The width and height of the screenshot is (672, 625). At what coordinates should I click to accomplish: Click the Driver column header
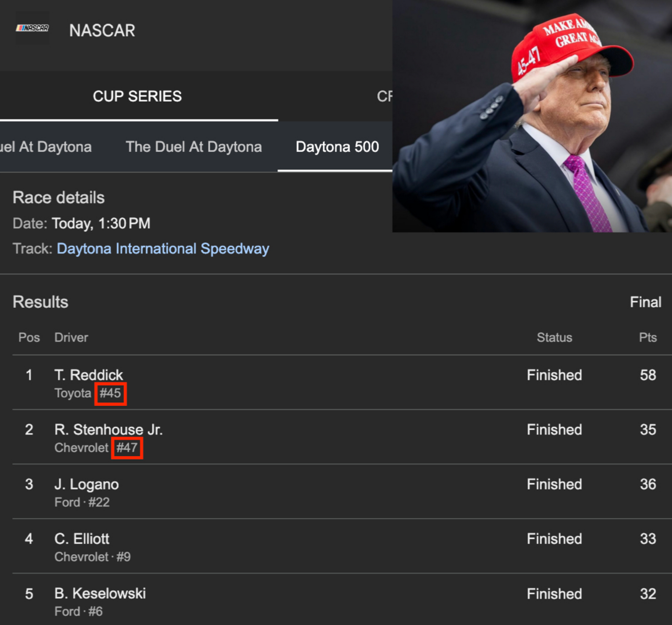71,337
